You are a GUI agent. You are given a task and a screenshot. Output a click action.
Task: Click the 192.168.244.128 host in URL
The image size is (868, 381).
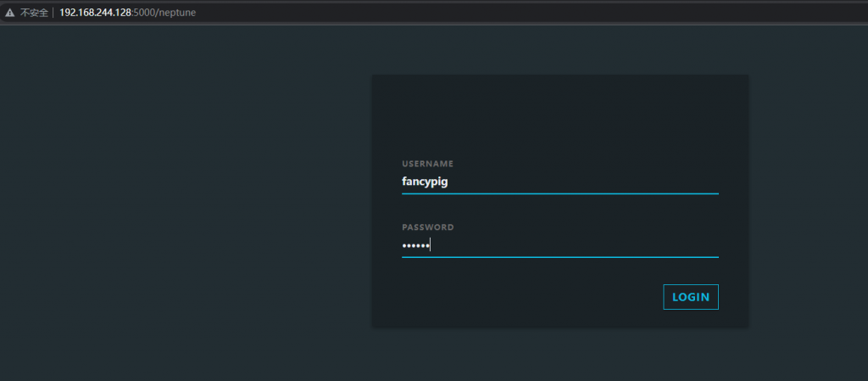[95, 13]
